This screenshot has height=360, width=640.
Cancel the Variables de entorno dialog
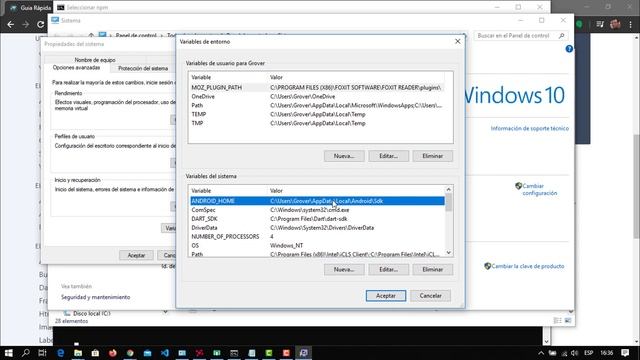click(430, 296)
